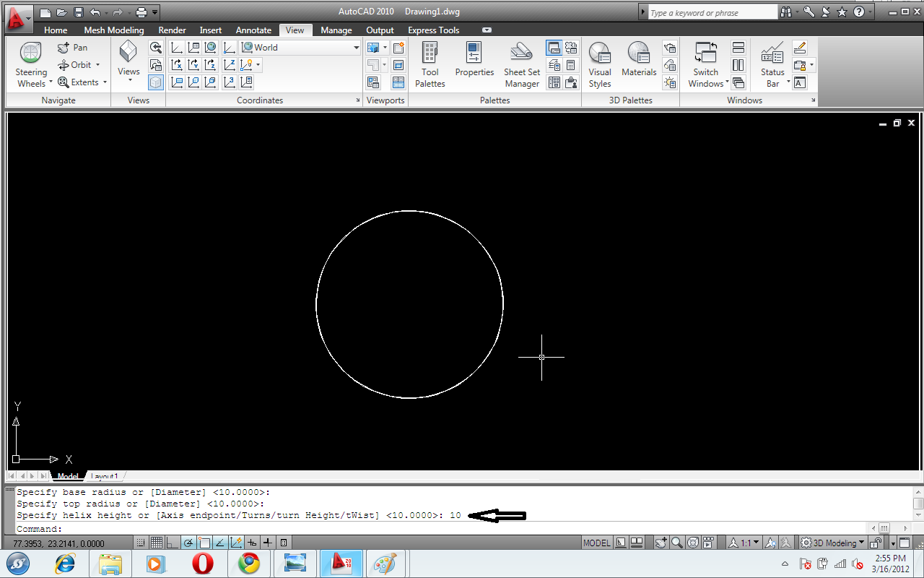This screenshot has width=924, height=578.
Task: Switch to the Express Tools tab
Action: [x=434, y=30]
